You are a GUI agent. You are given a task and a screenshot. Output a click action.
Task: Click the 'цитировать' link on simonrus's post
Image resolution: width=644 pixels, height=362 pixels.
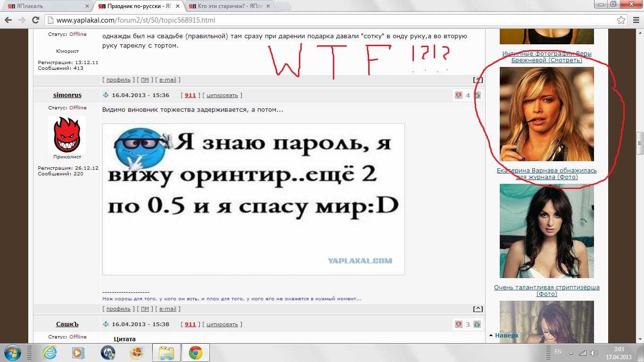pos(222,95)
